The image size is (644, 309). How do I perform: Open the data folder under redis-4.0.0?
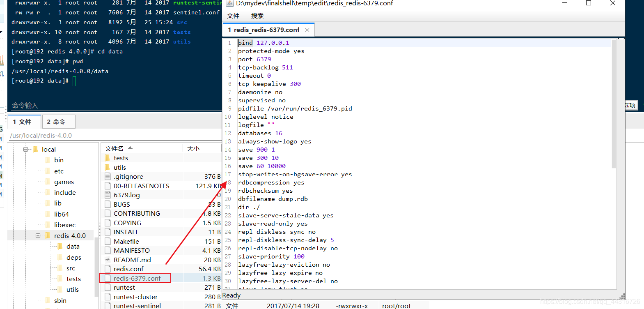coord(73,246)
